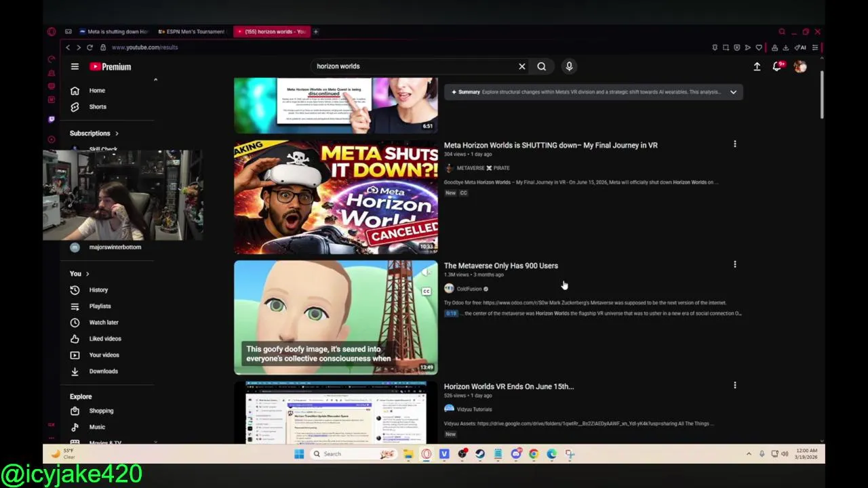This screenshot has height=488, width=868.
Task: Open browser downloads icon in toolbar
Action: pos(785,47)
